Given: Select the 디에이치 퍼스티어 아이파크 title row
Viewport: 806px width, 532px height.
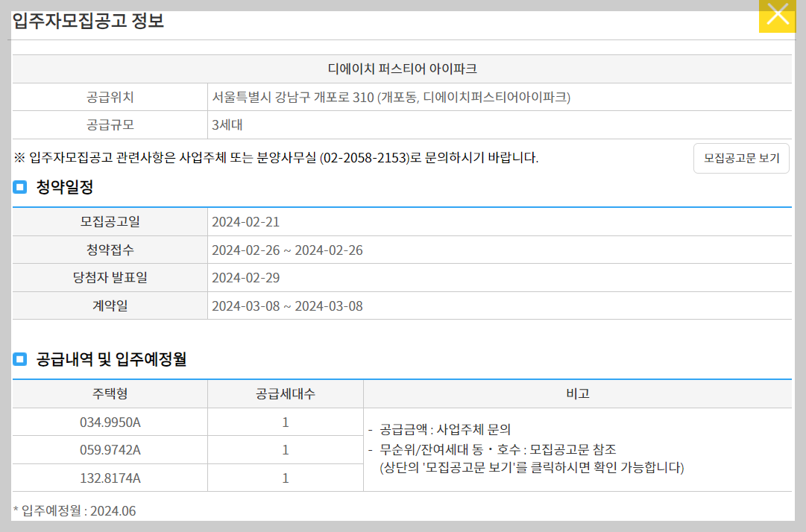Looking at the screenshot, I should click(402, 69).
